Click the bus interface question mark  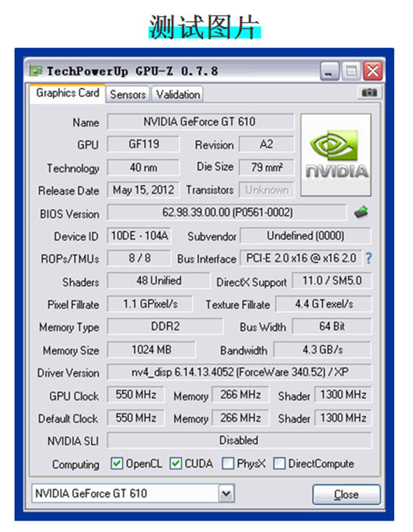[x=368, y=258]
